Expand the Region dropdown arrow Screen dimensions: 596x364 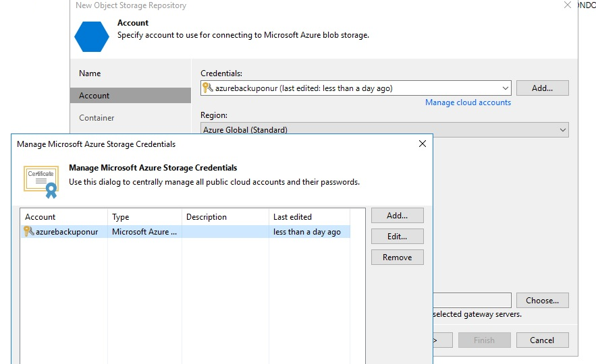tap(562, 130)
